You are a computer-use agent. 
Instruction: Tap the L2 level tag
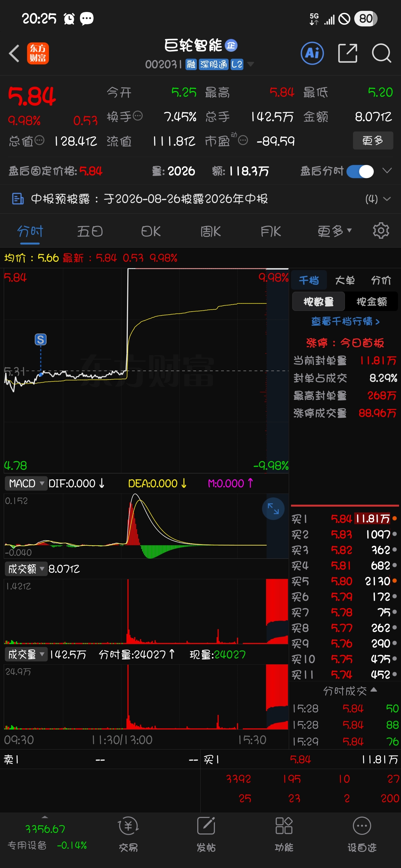point(237,64)
